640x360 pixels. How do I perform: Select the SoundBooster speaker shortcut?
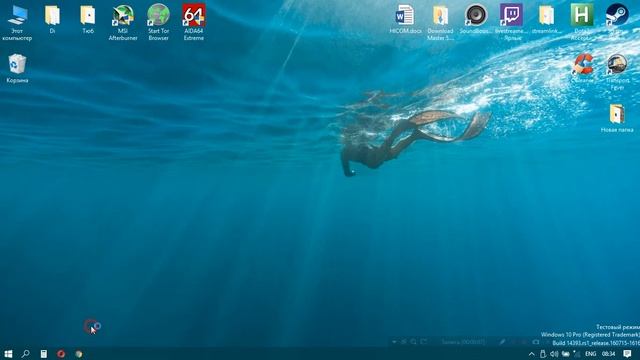476,19
